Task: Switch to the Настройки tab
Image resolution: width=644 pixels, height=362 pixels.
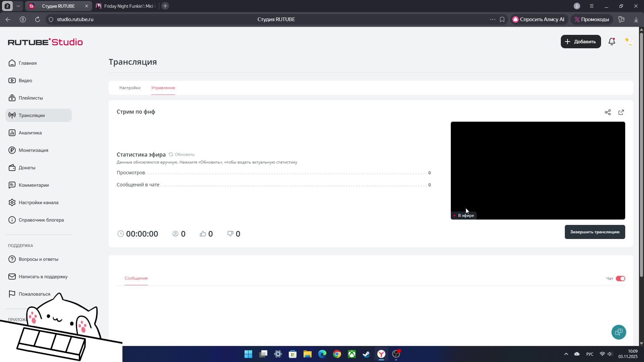Action: click(130, 88)
